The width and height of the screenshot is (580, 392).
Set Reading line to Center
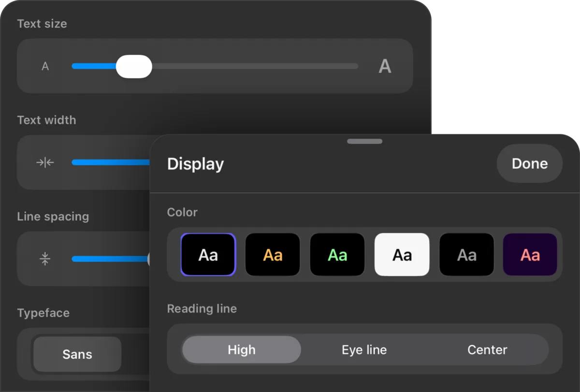coord(487,349)
